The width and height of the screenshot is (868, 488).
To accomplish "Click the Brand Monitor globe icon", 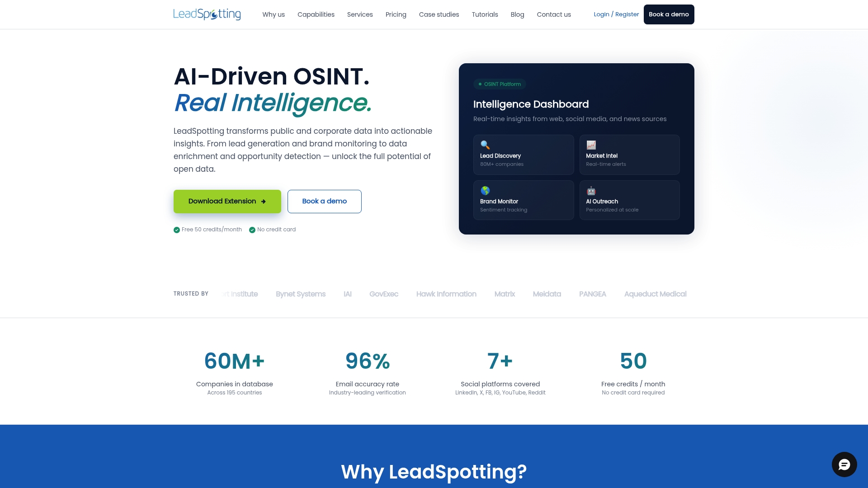I will (x=485, y=191).
